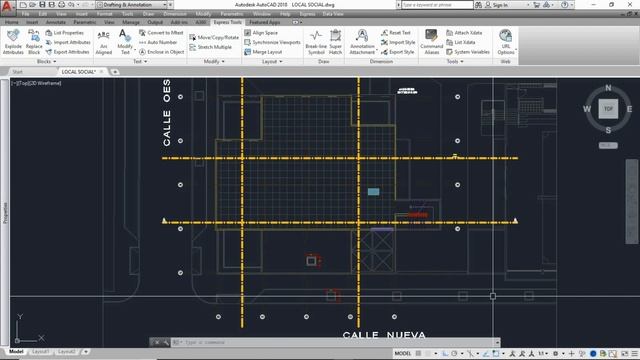Screen dimensions: 640x360
Task: Open System Variables editor
Action: click(468, 52)
